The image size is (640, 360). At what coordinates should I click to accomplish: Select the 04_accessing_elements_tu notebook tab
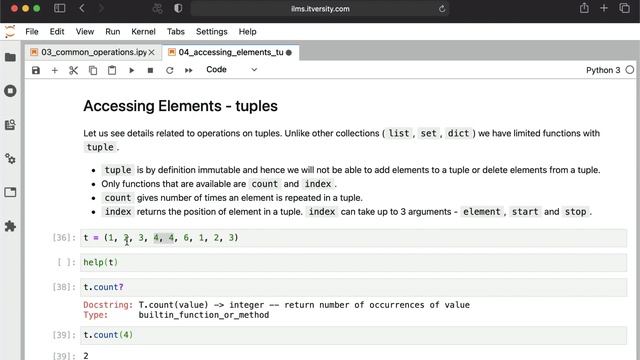231,52
